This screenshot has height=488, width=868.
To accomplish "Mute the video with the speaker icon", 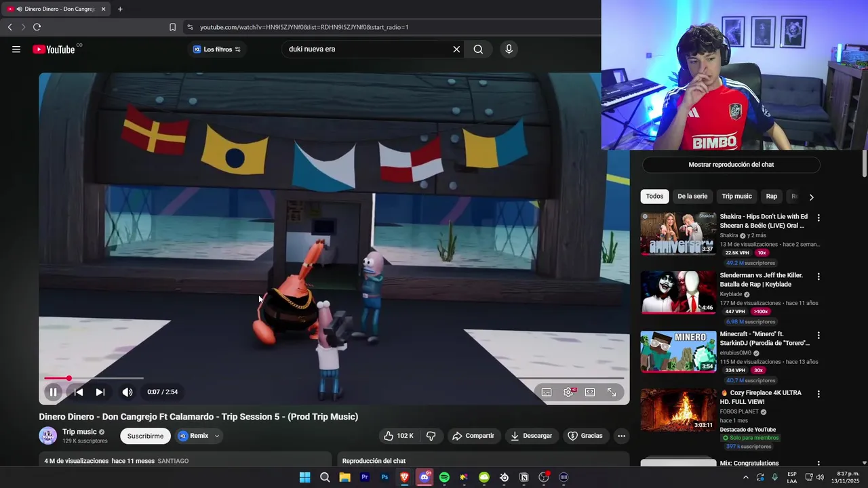I will point(127,392).
